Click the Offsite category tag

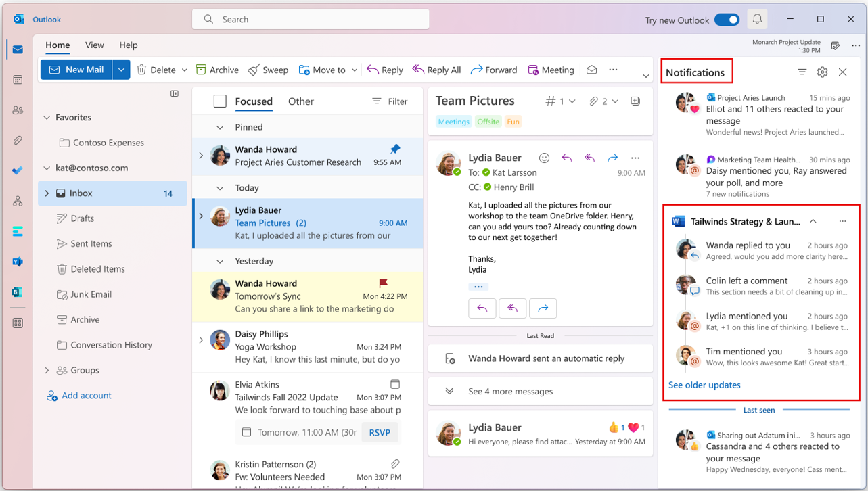click(x=488, y=122)
